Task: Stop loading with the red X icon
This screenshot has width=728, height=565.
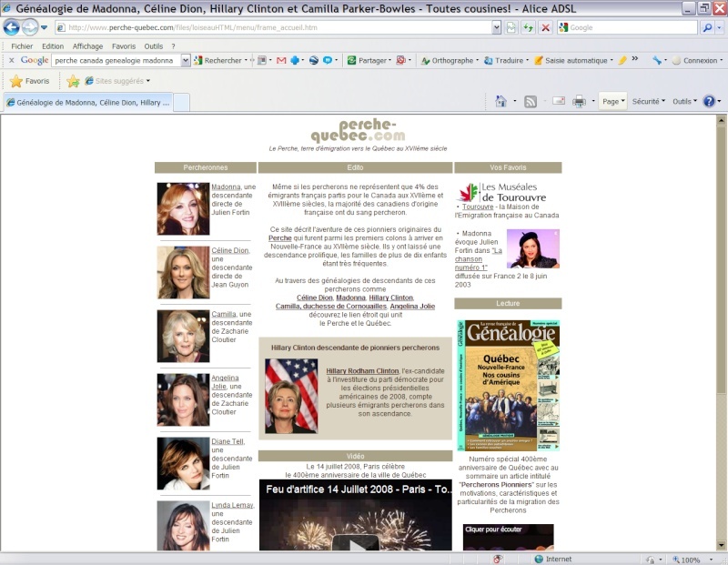Action: pyautogui.click(x=545, y=27)
